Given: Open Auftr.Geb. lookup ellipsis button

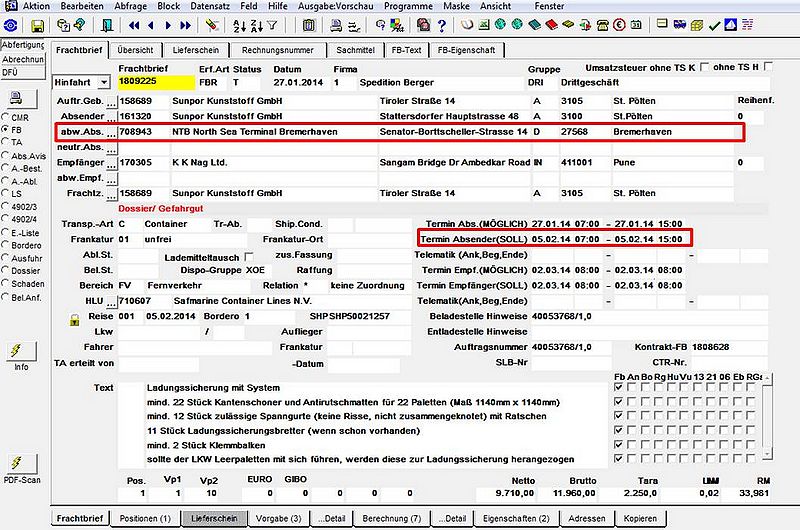Looking at the screenshot, I should [x=111, y=102].
